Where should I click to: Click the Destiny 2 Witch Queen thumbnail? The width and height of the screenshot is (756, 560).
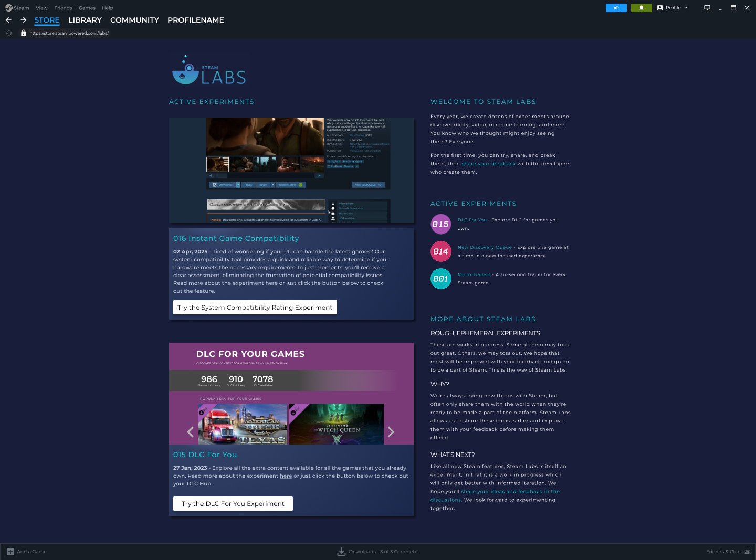click(337, 424)
